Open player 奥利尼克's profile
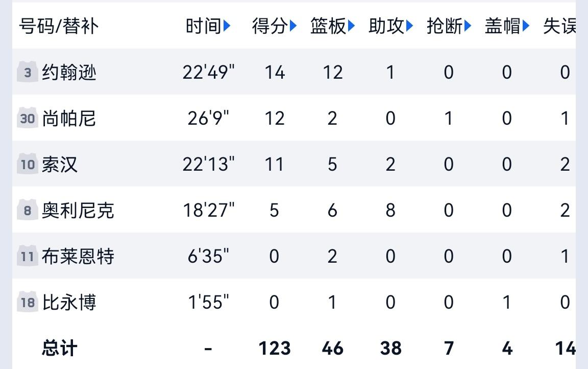This screenshot has height=369, width=588. coord(78,210)
